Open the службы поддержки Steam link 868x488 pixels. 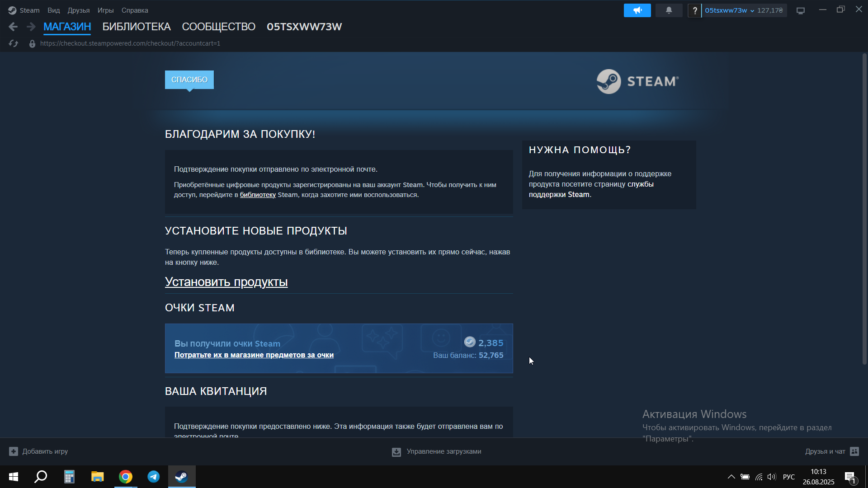point(591,189)
